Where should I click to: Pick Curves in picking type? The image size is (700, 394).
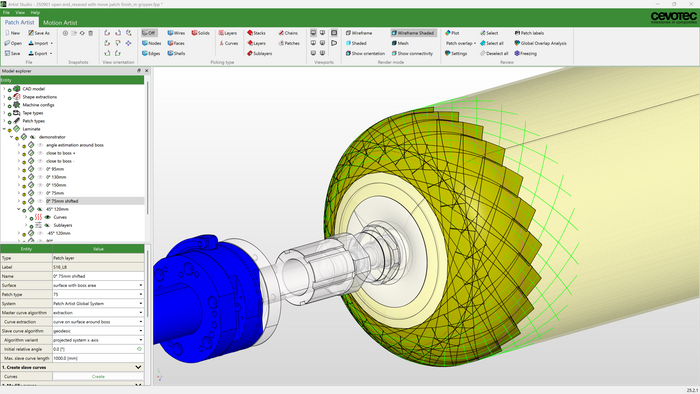(x=228, y=43)
